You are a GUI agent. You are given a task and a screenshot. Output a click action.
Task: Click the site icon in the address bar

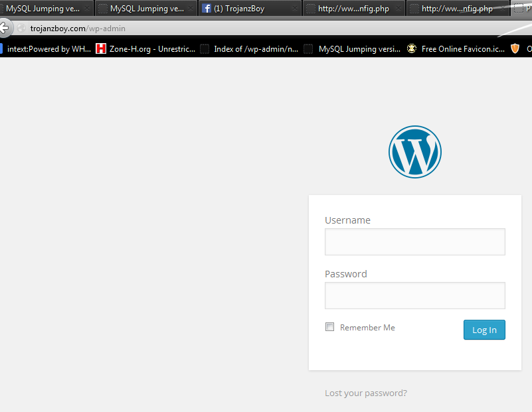point(21,29)
